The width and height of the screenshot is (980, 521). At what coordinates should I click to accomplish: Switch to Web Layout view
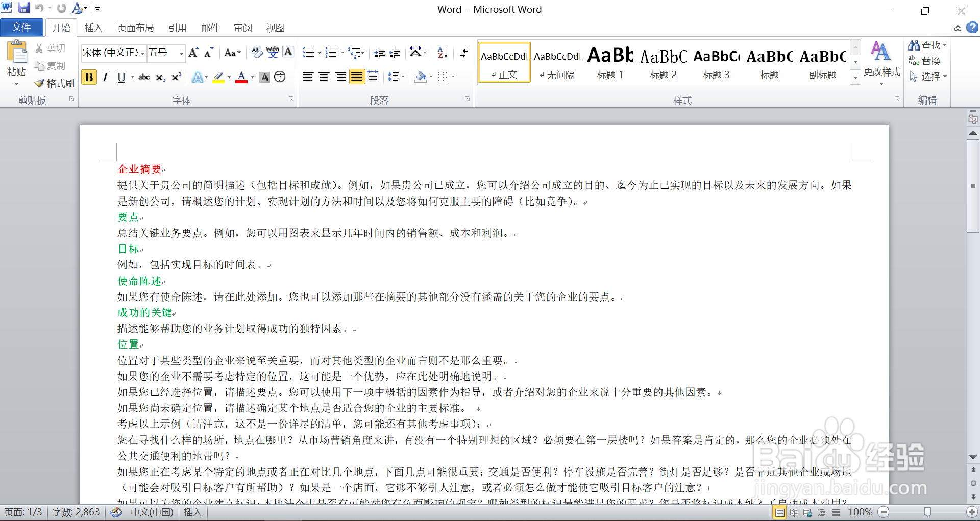[x=807, y=512]
